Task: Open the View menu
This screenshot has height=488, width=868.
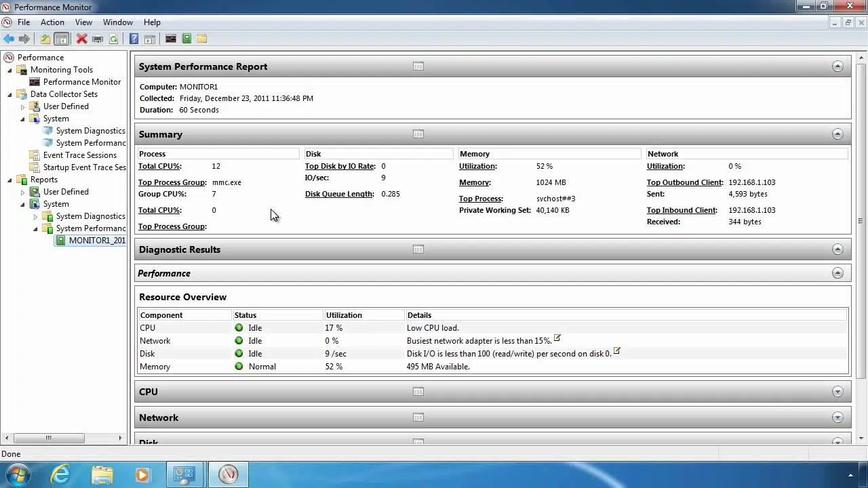Action: (x=83, y=22)
